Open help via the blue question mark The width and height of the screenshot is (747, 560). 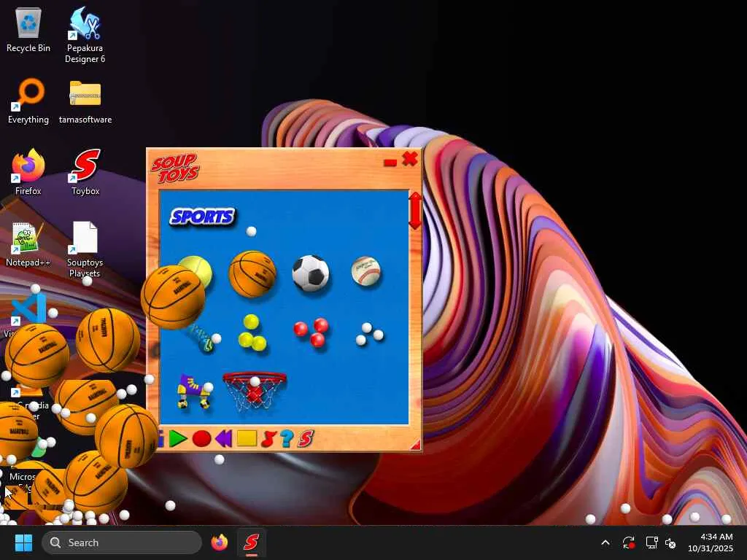pyautogui.click(x=287, y=438)
